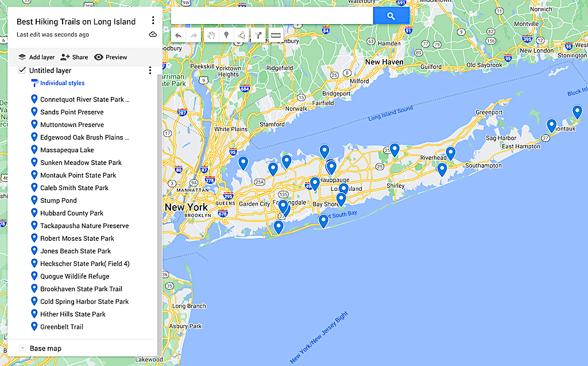Screen dimensions: 588x366
Task: Click the 'Last edit was seconds ago' text
Action: coord(53,34)
